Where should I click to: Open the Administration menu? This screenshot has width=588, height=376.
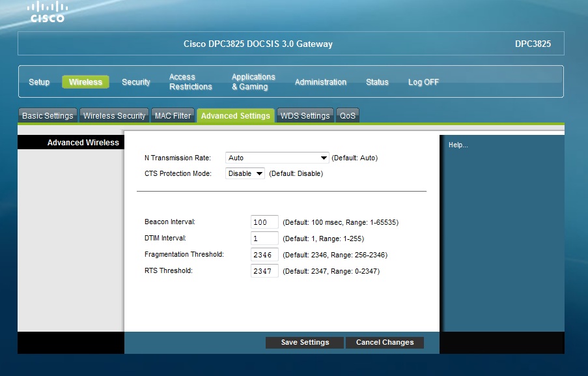coord(320,82)
